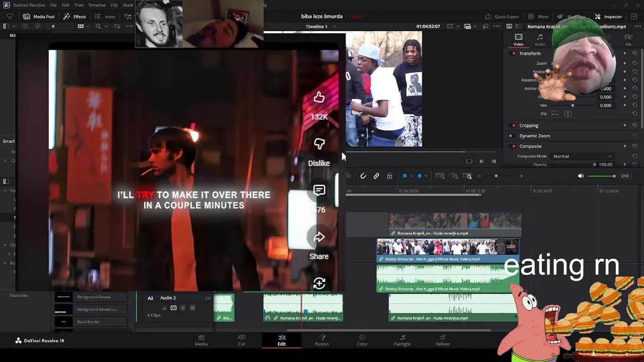Disable the Transform section toggle
The image size is (644, 362).
513,53
